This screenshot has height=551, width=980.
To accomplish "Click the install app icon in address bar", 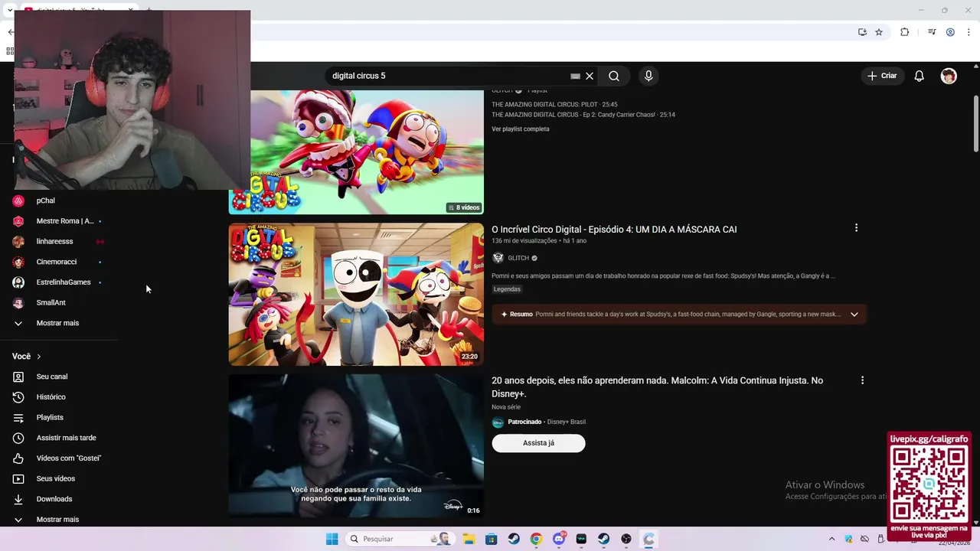I will coord(862,32).
